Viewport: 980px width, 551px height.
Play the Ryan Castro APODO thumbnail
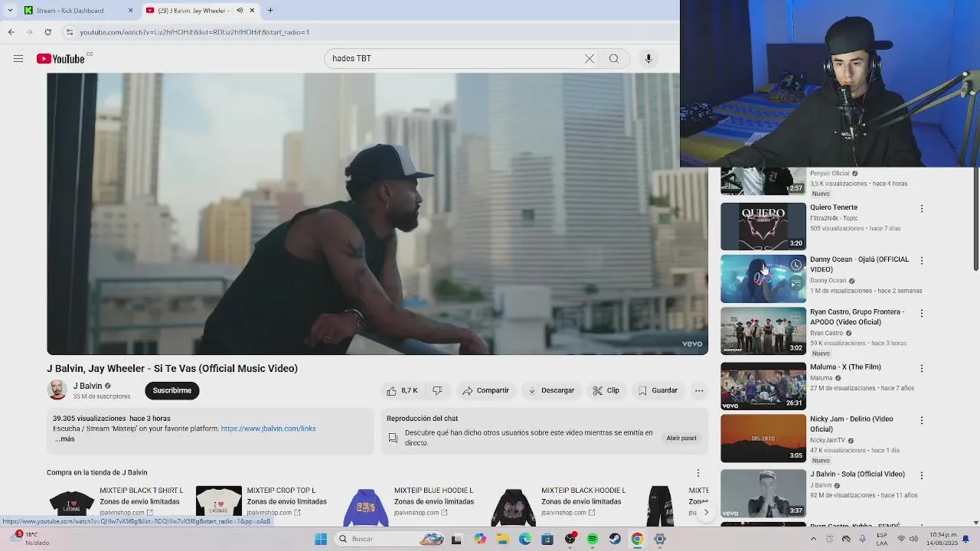pyautogui.click(x=763, y=331)
